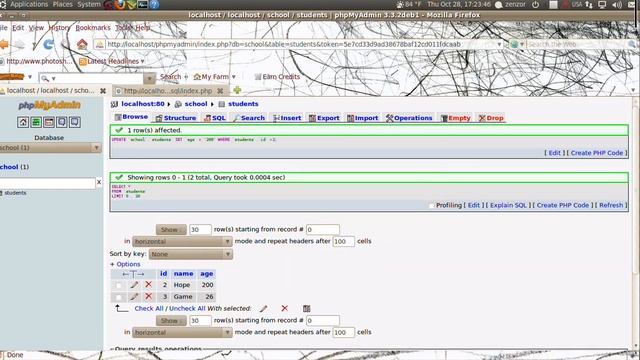
Task: Open a new tab with green plus
Action: click(237, 90)
